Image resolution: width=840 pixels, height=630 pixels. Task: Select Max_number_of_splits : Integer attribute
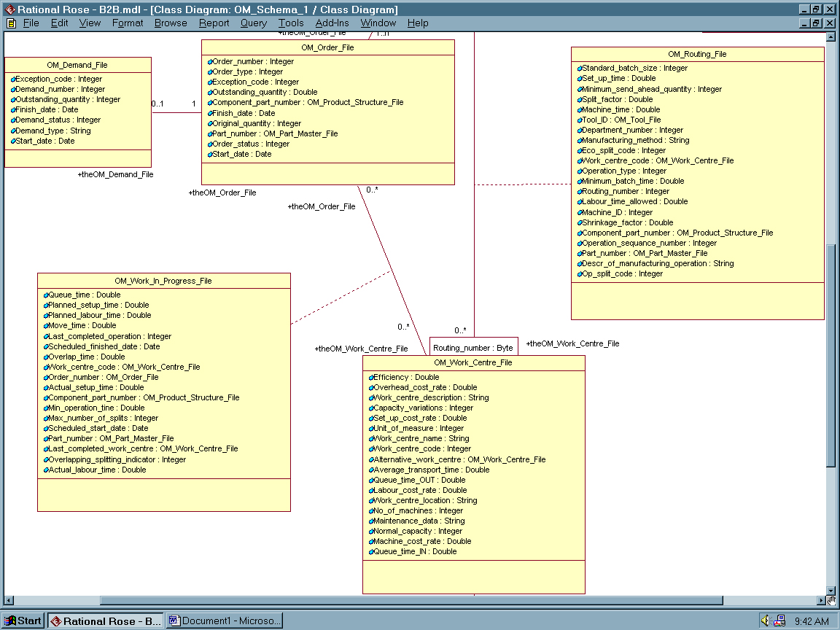pyautogui.click(x=101, y=418)
